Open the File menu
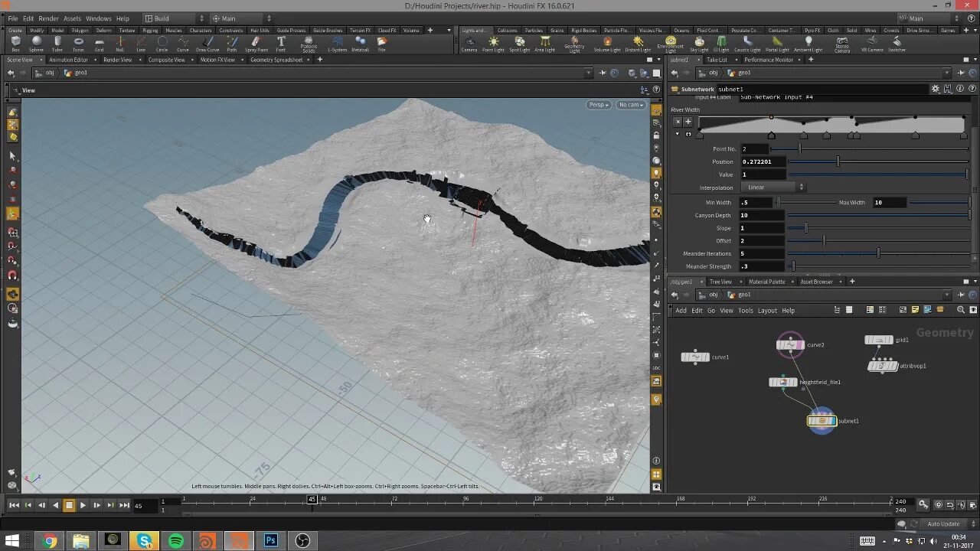The image size is (980, 551). [12, 18]
